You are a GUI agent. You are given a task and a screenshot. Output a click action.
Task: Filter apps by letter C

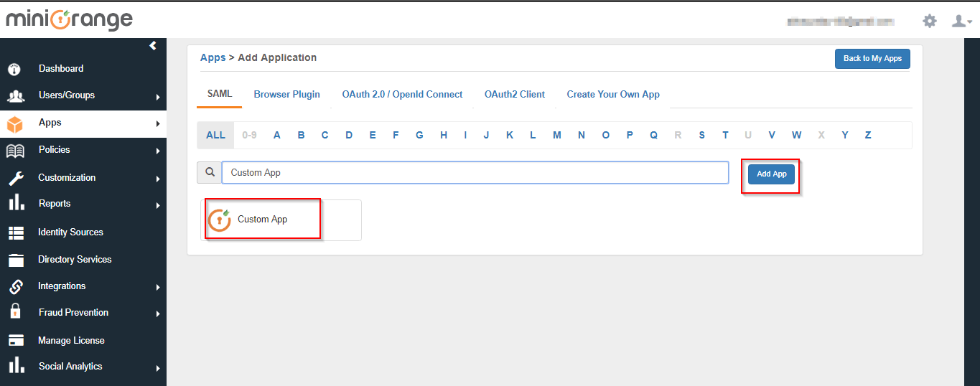[x=325, y=135]
